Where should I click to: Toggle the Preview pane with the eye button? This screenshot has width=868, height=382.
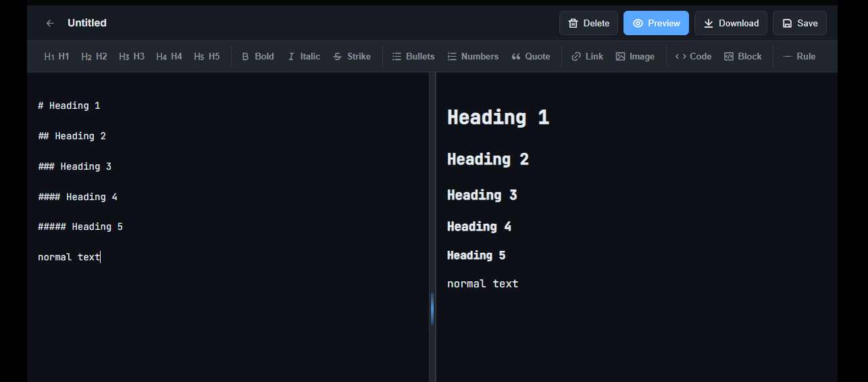pyautogui.click(x=656, y=23)
